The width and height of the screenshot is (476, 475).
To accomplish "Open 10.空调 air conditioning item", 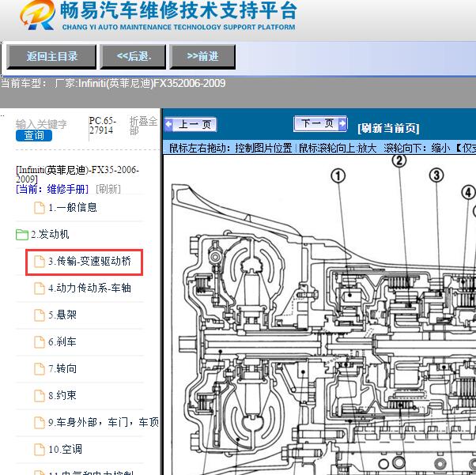I will (65, 449).
